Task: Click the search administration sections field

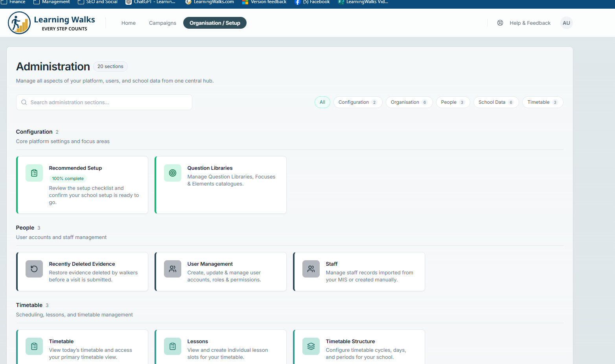Action: (x=104, y=102)
